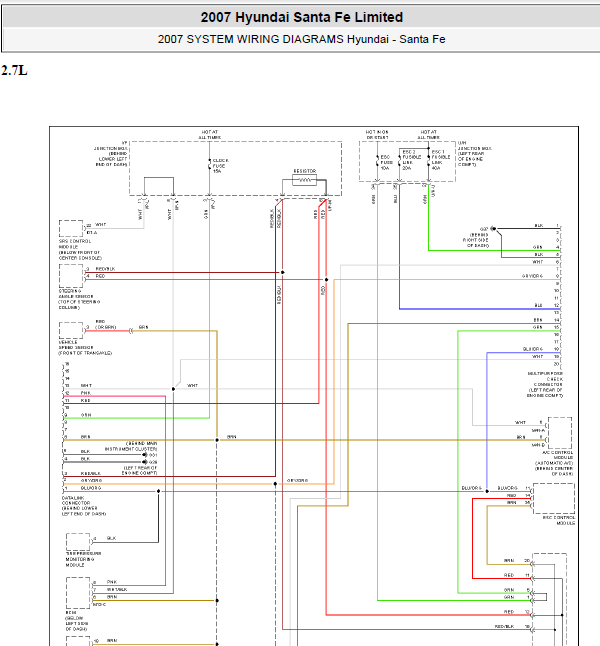The width and height of the screenshot is (600, 646).
Task: Click 'WHT' at SRS module pin 22
Action: click(101, 225)
